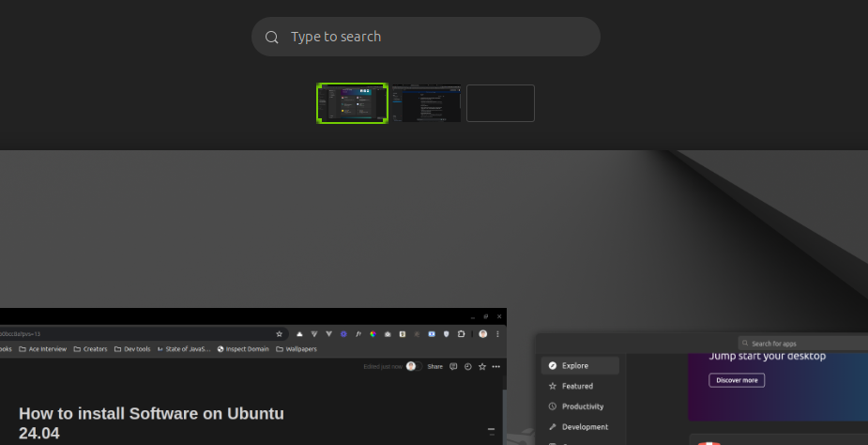This screenshot has width=868, height=445.
Task: Select Productivity in App Center sidebar
Action: (580, 407)
